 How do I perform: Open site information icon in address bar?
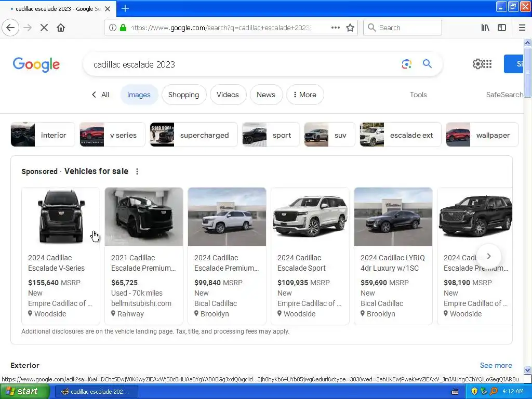point(113,28)
